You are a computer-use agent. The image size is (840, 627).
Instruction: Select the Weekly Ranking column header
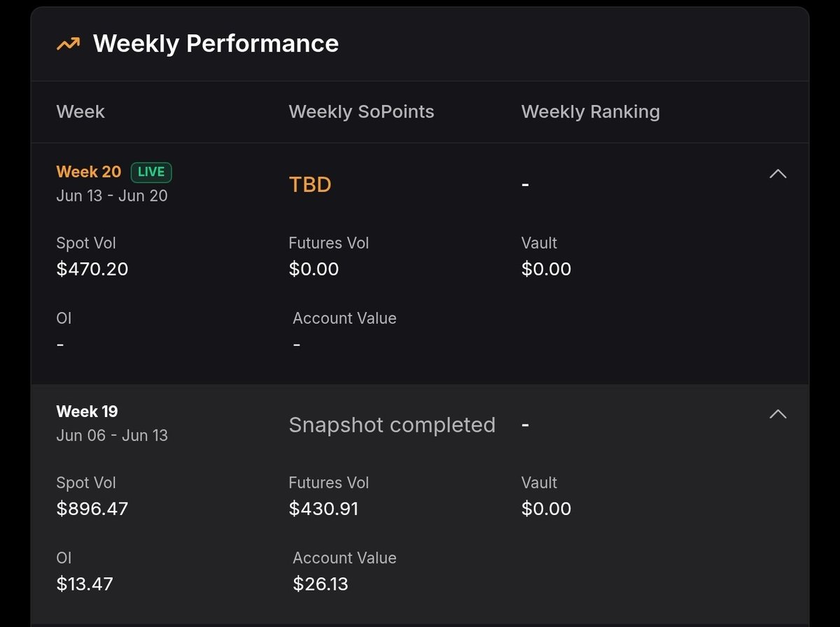pyautogui.click(x=591, y=112)
